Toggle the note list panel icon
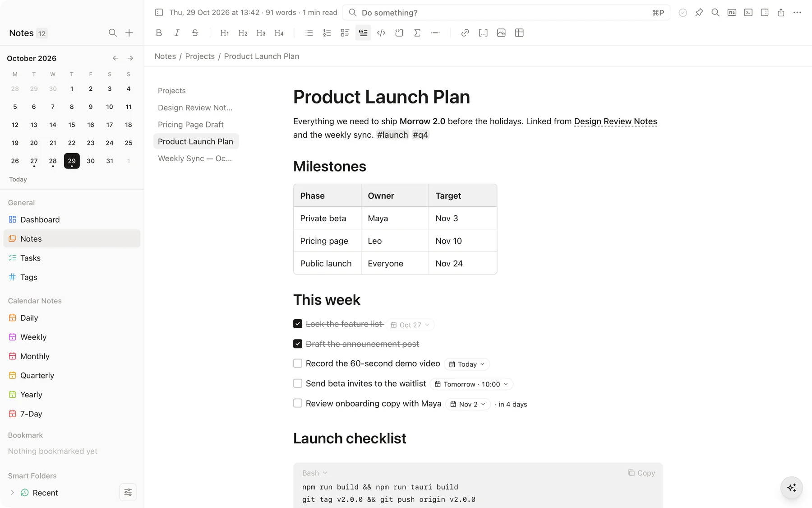Image resolution: width=812 pixels, height=508 pixels. click(x=159, y=13)
